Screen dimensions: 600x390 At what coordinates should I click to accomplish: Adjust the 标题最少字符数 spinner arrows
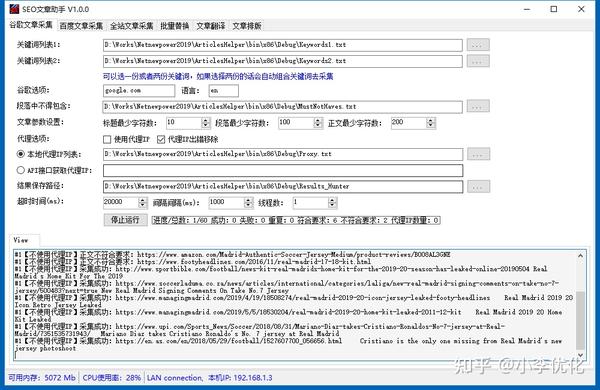pyautogui.click(x=205, y=123)
